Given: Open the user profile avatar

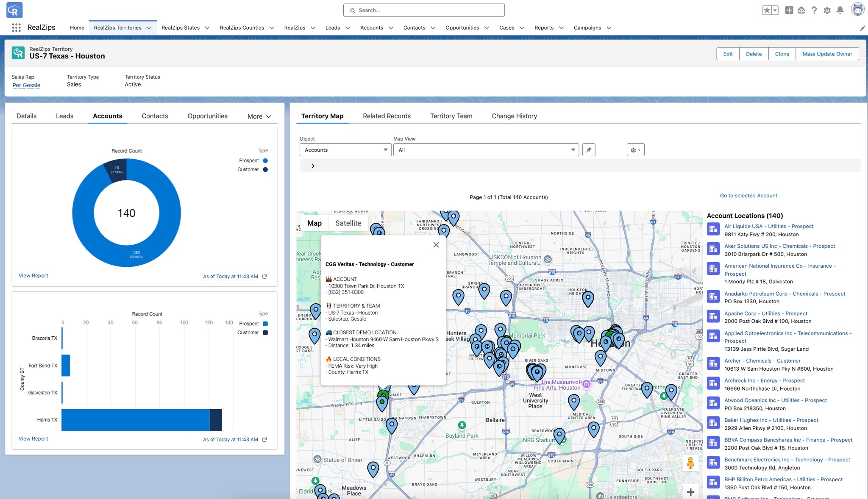Looking at the screenshot, I should [x=857, y=9].
